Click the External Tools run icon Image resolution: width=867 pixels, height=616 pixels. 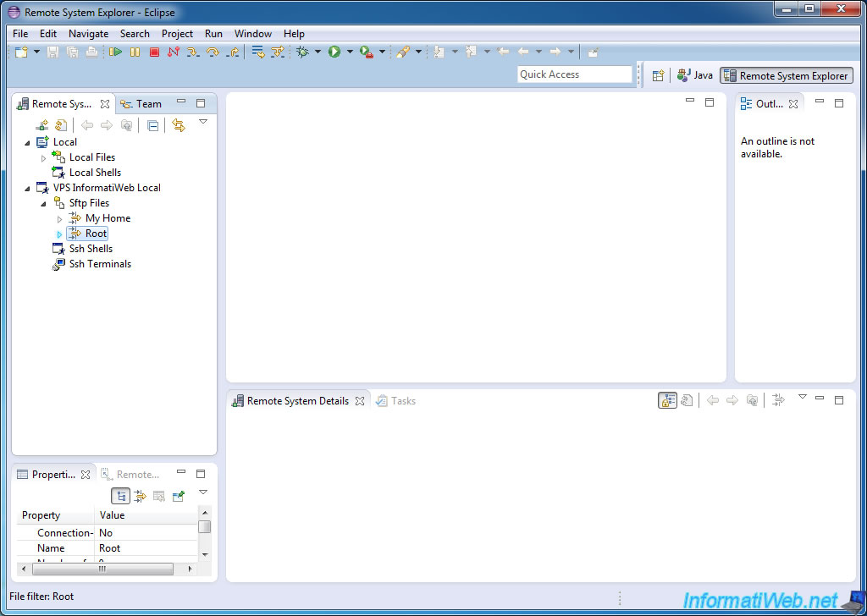[366, 52]
